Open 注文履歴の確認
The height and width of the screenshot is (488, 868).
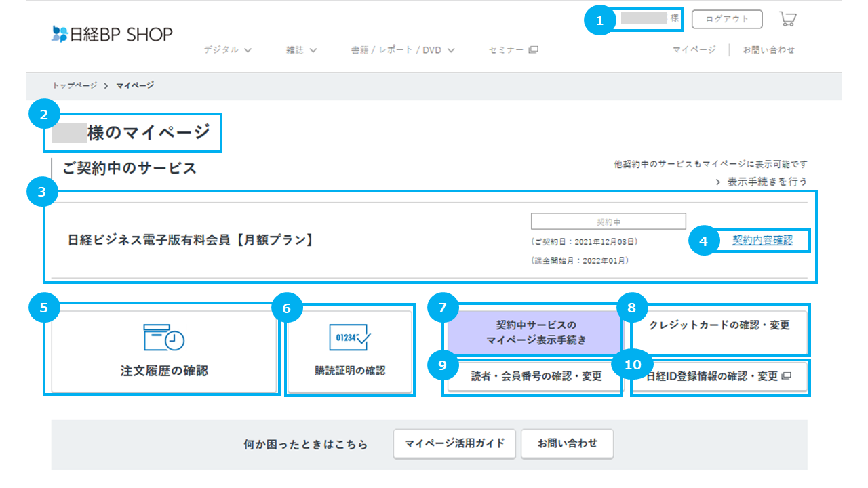tap(164, 351)
